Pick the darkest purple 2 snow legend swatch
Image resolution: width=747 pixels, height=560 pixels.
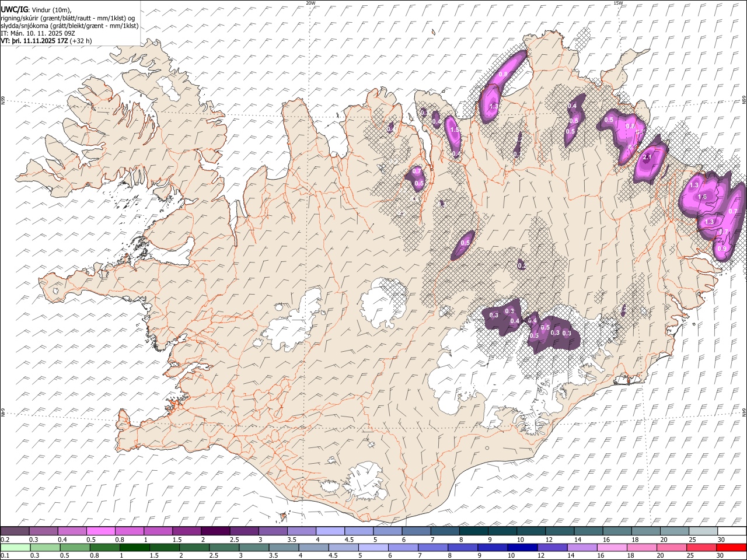coord(215,531)
